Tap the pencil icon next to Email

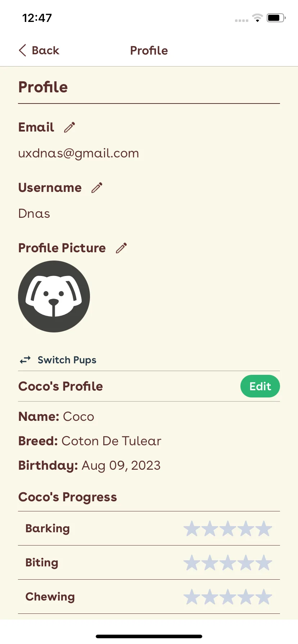tap(69, 127)
